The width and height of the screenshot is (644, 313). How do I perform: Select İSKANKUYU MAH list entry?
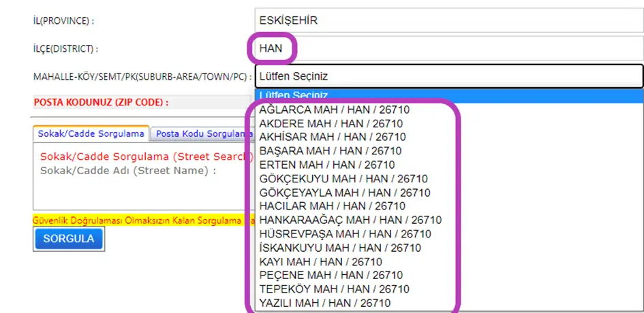pyautogui.click(x=340, y=248)
